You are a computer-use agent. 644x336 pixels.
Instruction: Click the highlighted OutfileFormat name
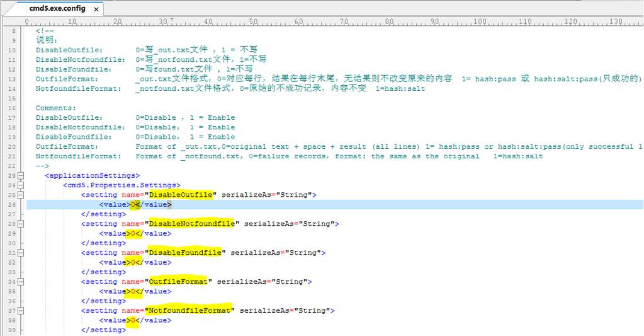tap(178, 282)
